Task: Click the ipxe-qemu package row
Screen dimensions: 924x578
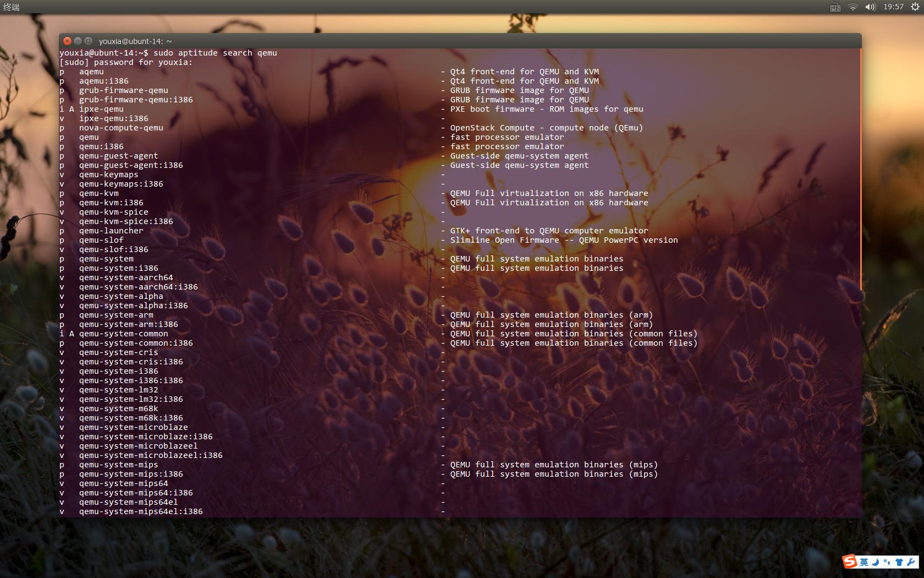Action: pyautogui.click(x=351, y=109)
